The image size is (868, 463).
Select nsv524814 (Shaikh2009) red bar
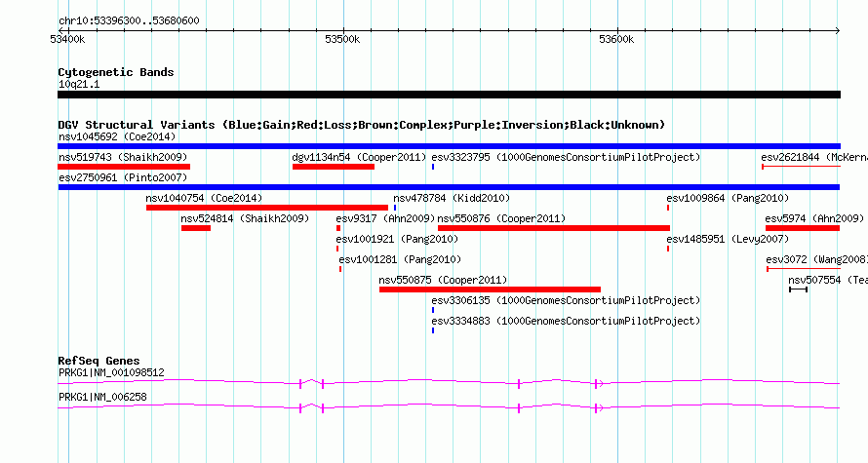pyautogui.click(x=196, y=228)
